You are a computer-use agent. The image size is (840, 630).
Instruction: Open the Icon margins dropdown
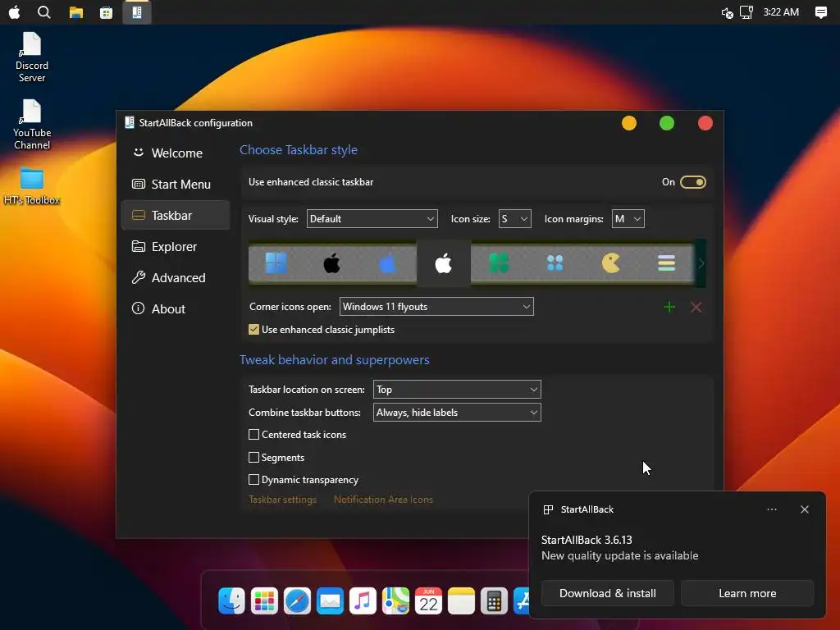pyautogui.click(x=628, y=218)
